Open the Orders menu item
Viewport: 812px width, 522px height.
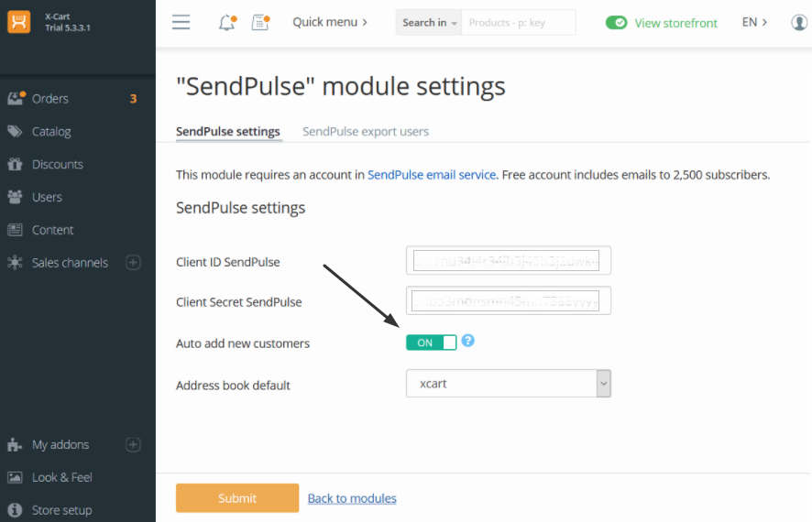point(50,99)
